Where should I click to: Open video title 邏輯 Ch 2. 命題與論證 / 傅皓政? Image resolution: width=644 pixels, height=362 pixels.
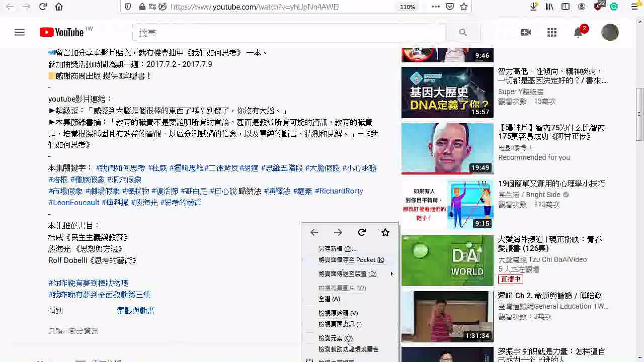(550, 296)
